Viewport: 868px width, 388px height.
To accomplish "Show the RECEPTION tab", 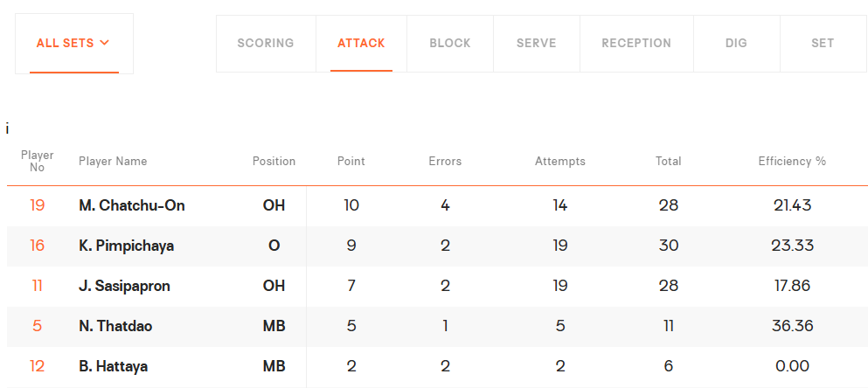I will (x=636, y=43).
